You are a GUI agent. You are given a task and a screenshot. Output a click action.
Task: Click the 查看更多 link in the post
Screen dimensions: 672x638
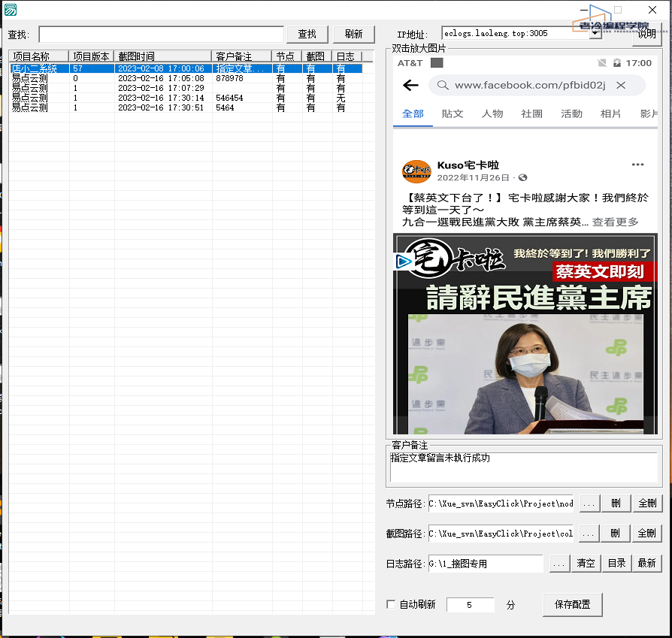(615, 222)
